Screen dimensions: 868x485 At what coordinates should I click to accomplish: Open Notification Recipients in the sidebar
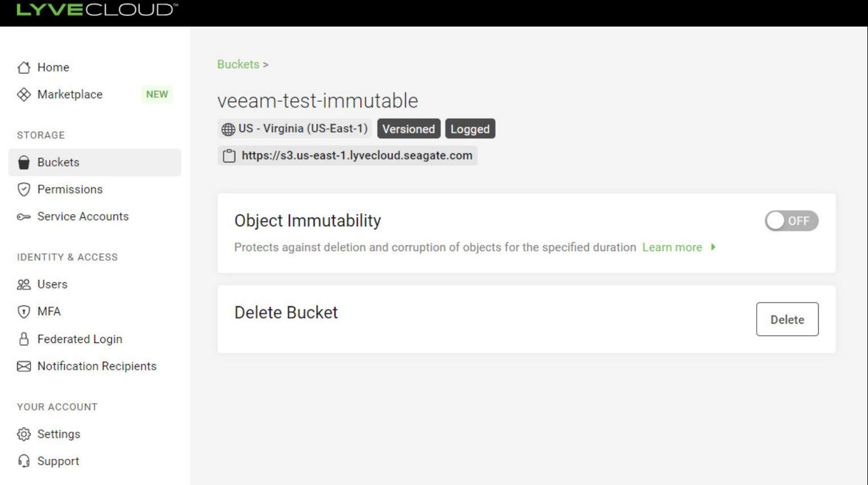[x=97, y=366]
